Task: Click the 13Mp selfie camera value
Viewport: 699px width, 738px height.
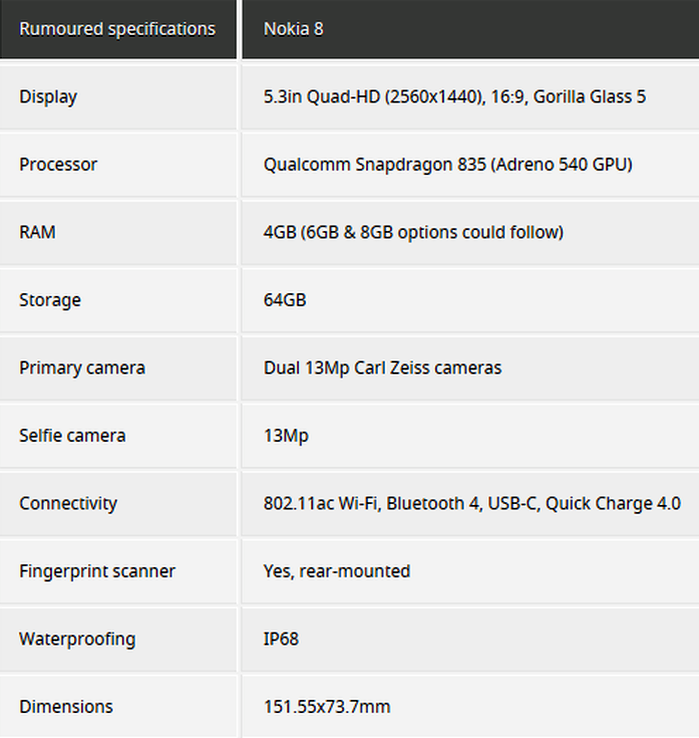Action: coord(285,436)
